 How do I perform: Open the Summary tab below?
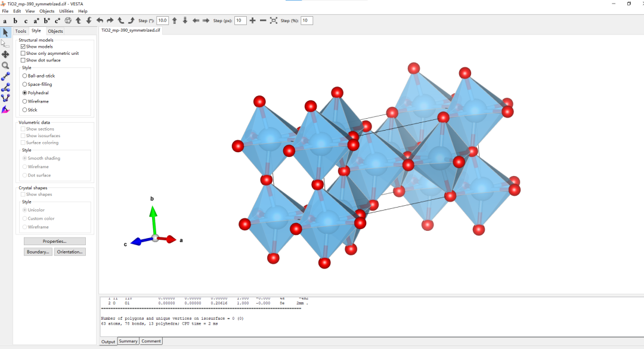tap(128, 341)
